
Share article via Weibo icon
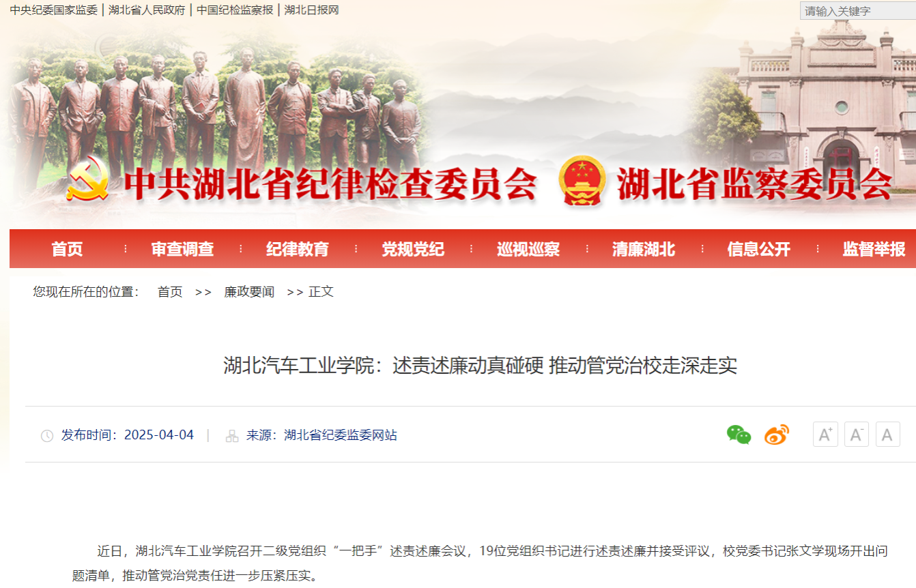(776, 435)
